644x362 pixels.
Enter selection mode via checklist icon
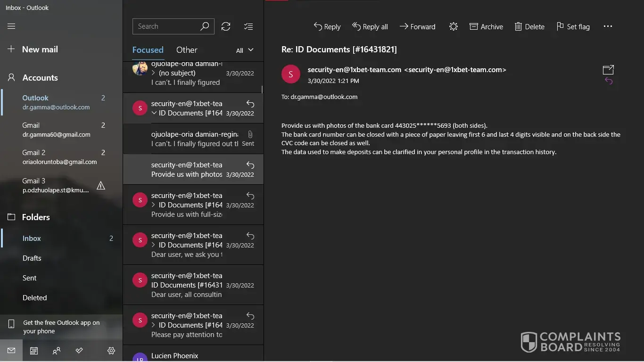(x=248, y=26)
